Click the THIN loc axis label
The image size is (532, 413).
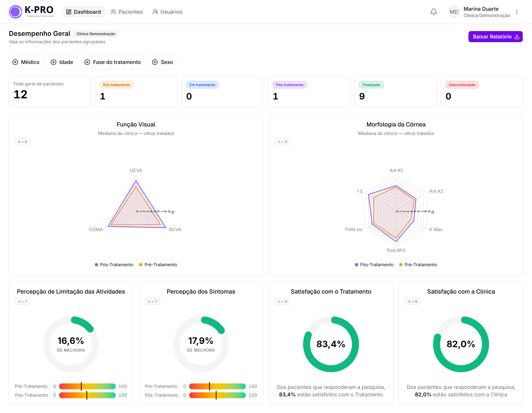tap(353, 229)
